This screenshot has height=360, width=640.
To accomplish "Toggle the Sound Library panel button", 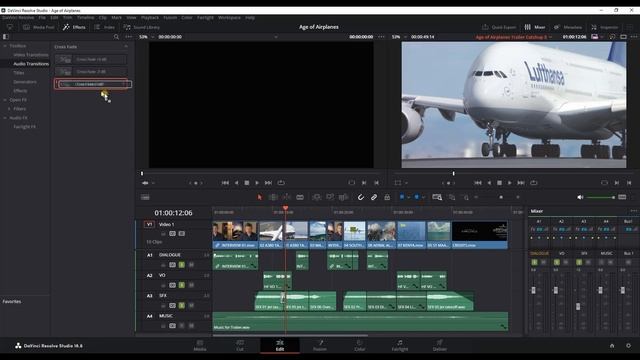I will point(142,27).
